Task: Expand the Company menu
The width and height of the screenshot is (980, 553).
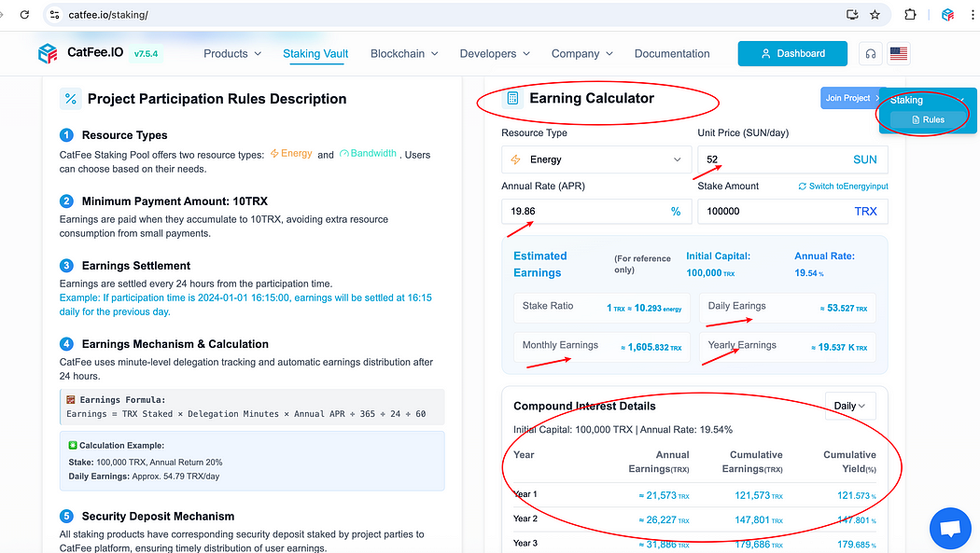Action: tap(581, 54)
